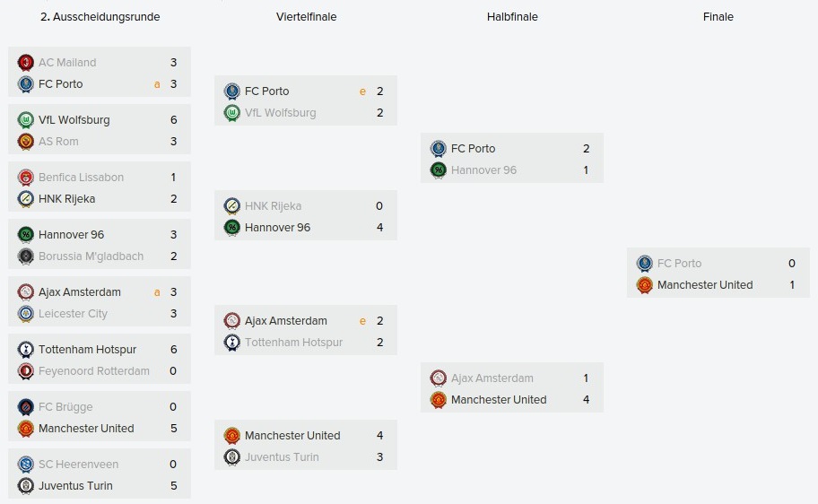Open Ajax Amsterdam in the Halbfinale
The height and width of the screenshot is (504, 818).
click(492, 378)
